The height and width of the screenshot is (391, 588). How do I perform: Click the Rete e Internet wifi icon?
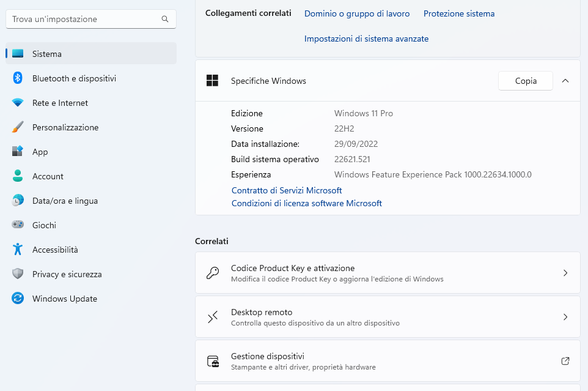18,103
